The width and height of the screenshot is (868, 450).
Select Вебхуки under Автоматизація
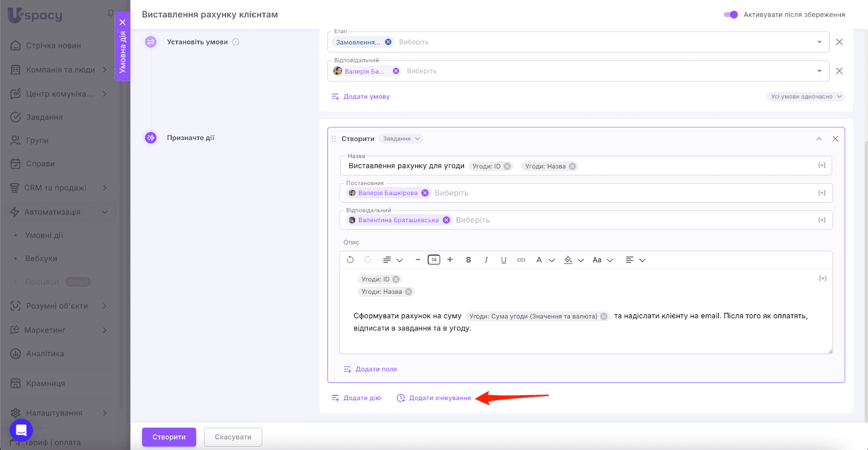point(41,259)
